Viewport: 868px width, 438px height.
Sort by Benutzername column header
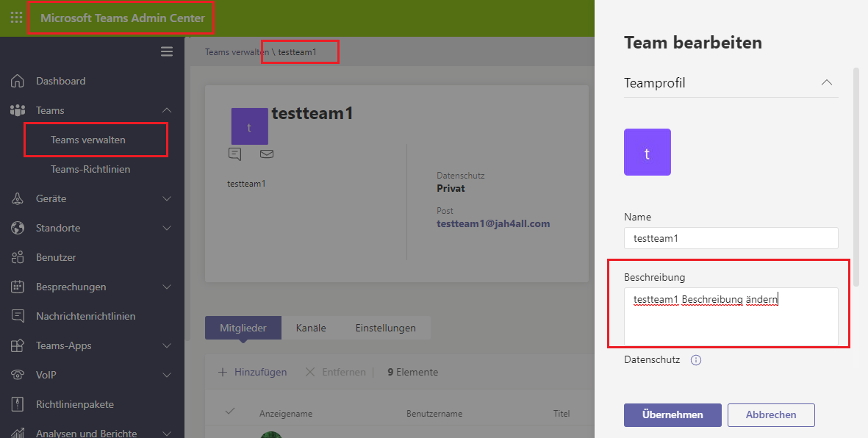[x=434, y=414]
